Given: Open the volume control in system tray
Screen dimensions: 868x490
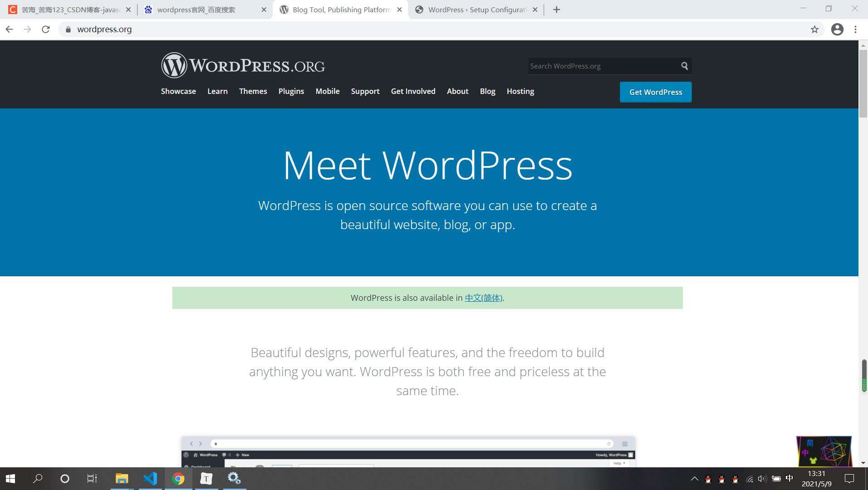Looking at the screenshot, I should [762, 479].
